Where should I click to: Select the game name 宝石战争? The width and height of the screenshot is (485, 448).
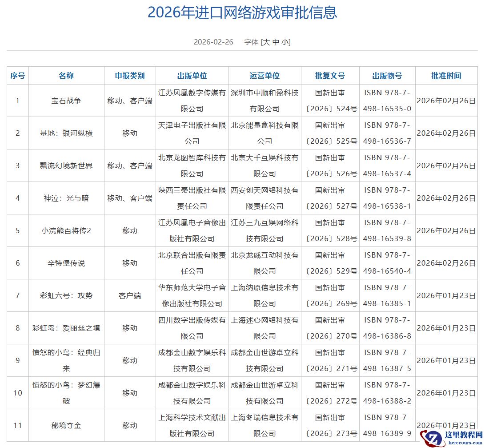coord(66,101)
